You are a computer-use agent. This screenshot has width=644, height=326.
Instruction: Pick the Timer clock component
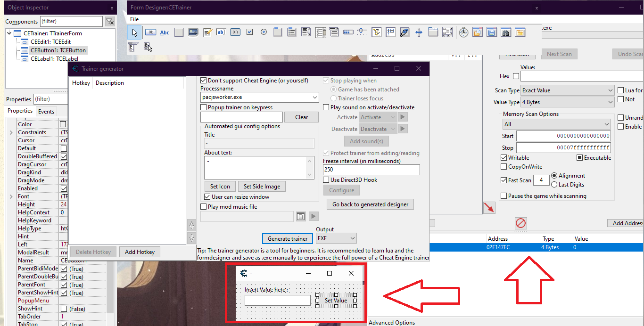tap(464, 32)
